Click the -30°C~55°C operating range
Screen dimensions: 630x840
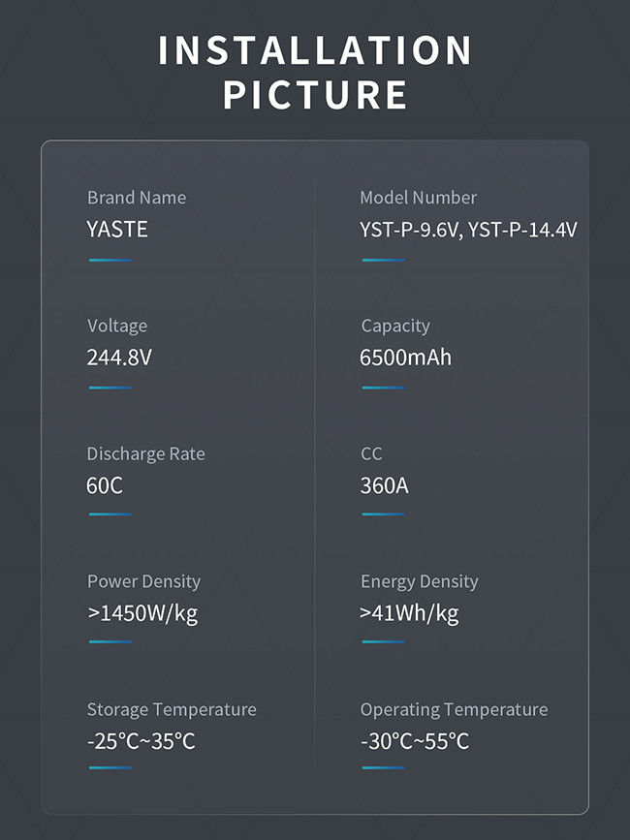[415, 741]
